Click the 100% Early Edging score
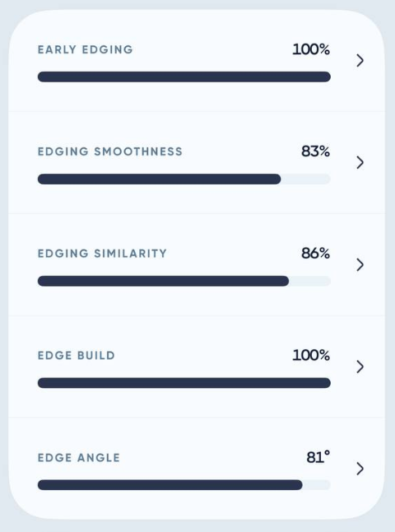395x532 pixels. 311,49
